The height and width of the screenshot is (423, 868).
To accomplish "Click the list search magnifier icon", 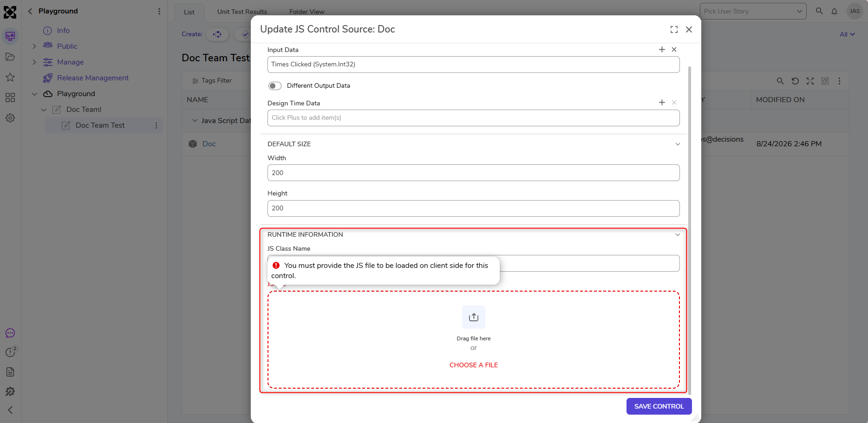I will [x=780, y=81].
